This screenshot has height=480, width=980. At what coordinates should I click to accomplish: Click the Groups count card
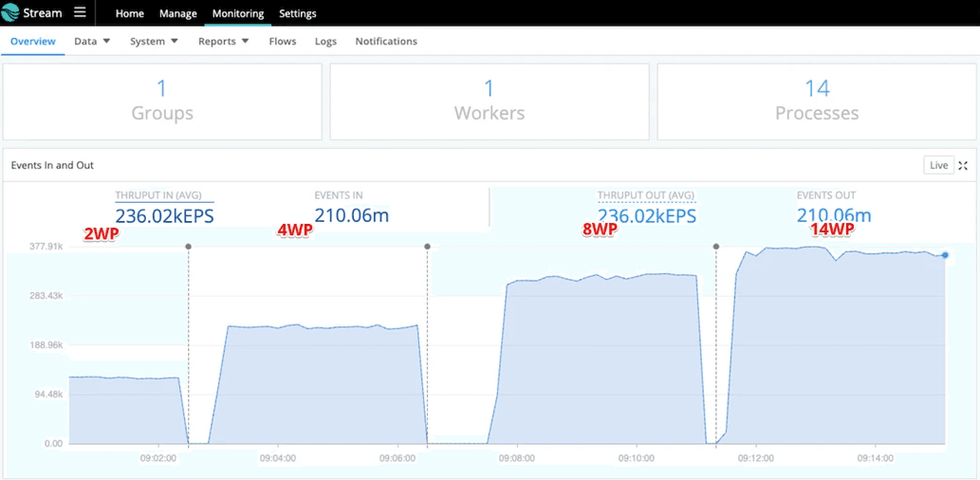(162, 101)
